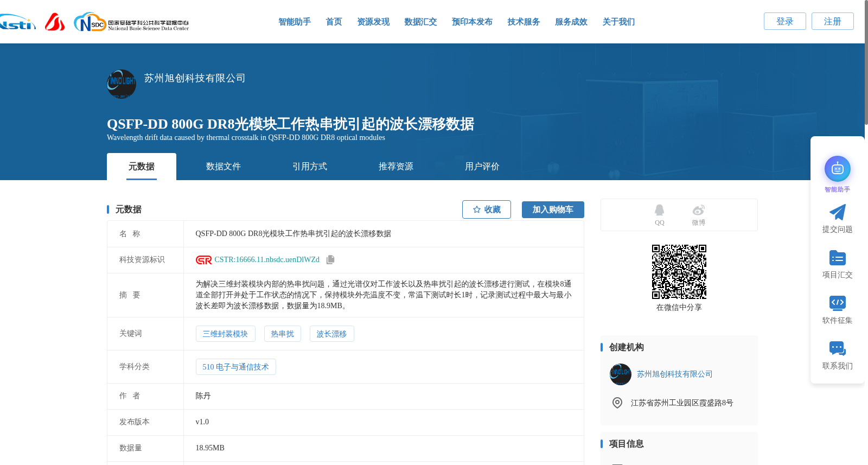The height and width of the screenshot is (465, 868).
Task: Click the dataset title in the 名称 row
Action: [293, 234]
